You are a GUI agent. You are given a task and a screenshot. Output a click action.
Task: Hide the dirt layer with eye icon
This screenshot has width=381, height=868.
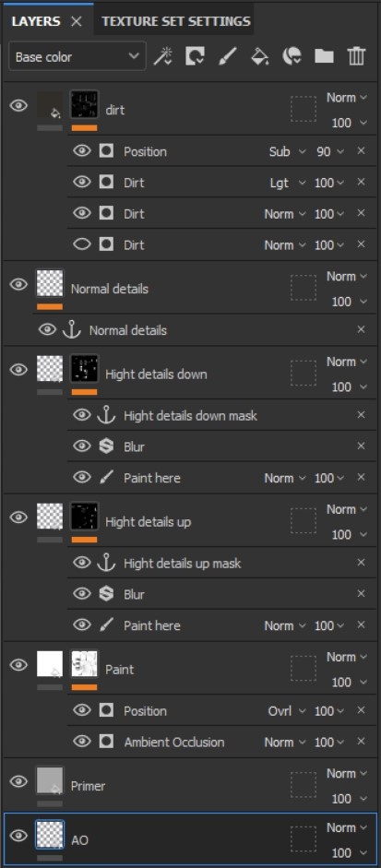pyautogui.click(x=18, y=105)
